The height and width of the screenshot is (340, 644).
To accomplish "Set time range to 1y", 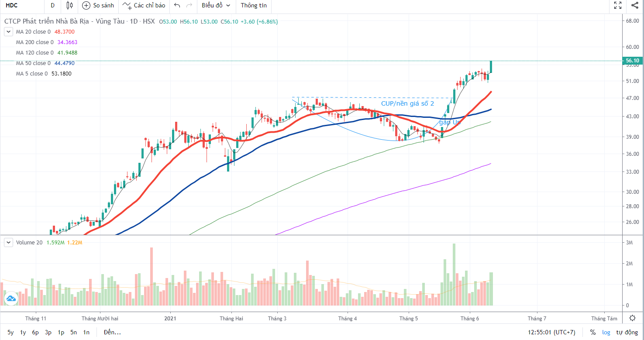I will (x=23, y=333).
